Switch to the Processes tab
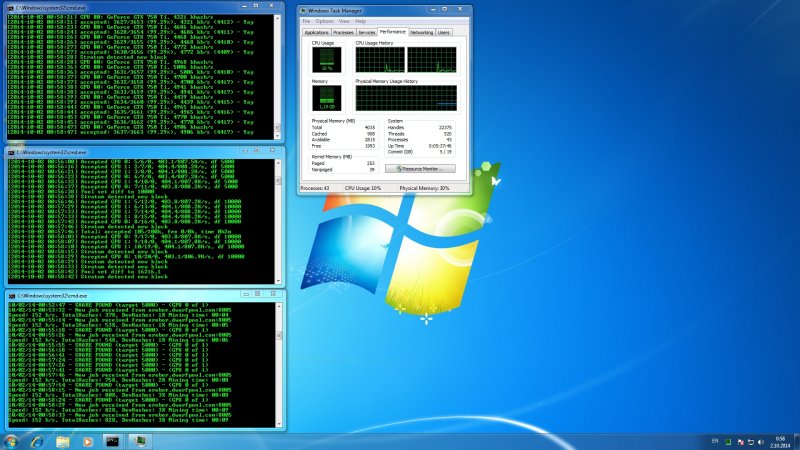This screenshot has width=800, height=450. 343,33
